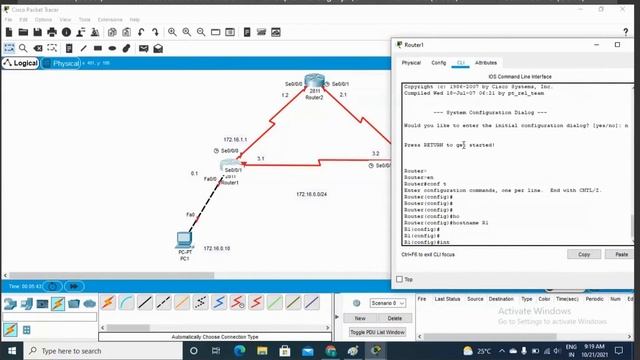Print the workspace via printer icon
This screenshot has width=640, height=360.
52,32
